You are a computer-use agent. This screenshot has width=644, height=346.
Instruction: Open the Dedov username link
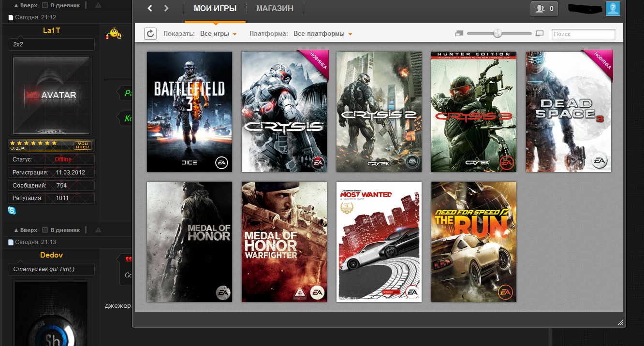[51, 255]
